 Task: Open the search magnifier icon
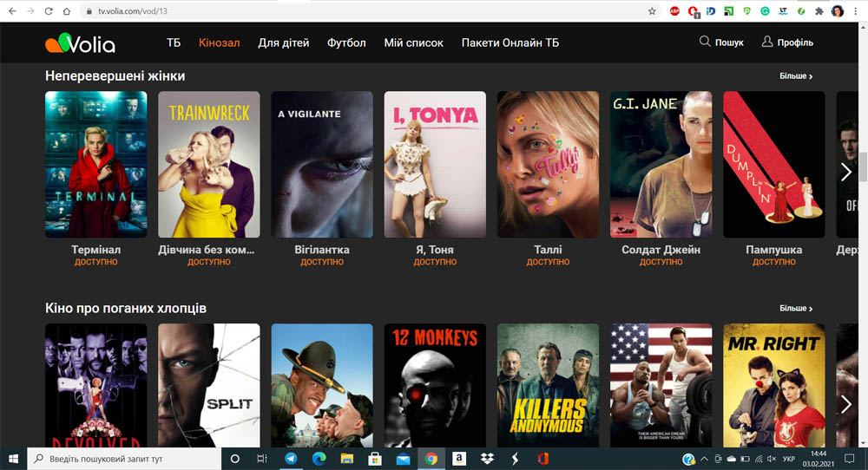(x=704, y=42)
